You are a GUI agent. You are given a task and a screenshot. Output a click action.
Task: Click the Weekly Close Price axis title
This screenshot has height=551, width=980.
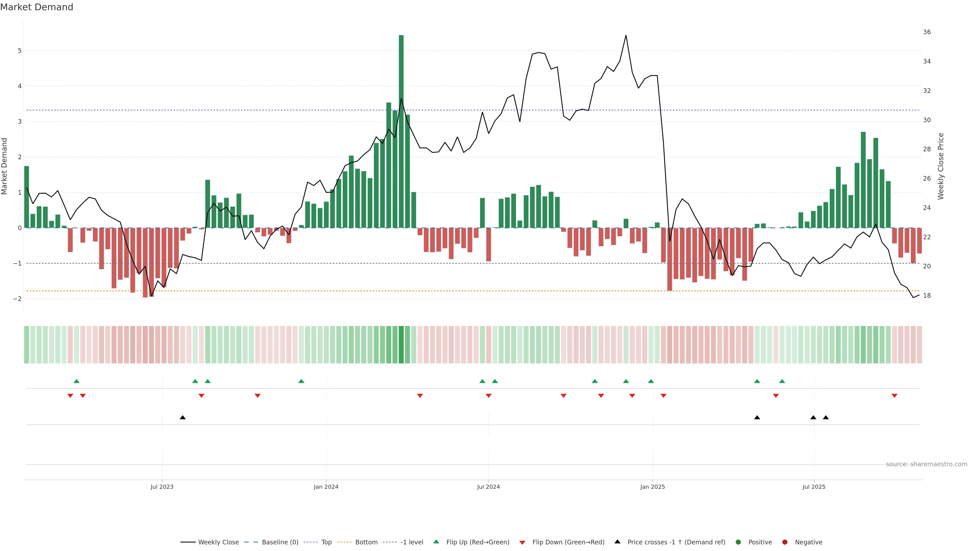point(941,166)
